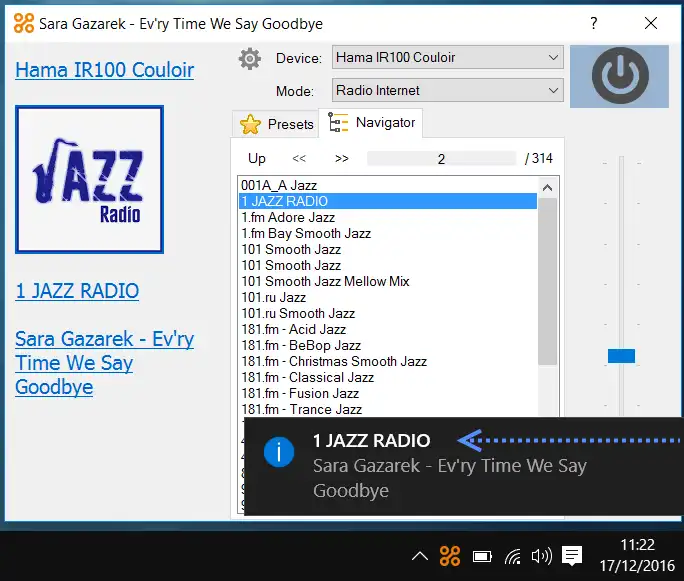
Task: Click the taskbar clock showing 11:22
Action: 637,555
